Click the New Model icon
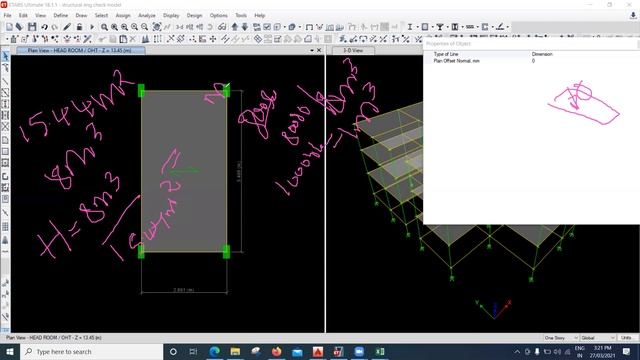 9,27
